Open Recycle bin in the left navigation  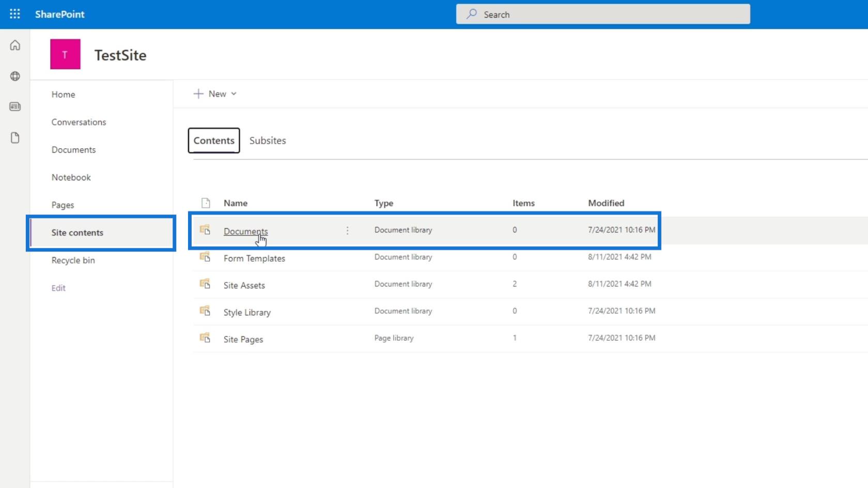(x=73, y=260)
